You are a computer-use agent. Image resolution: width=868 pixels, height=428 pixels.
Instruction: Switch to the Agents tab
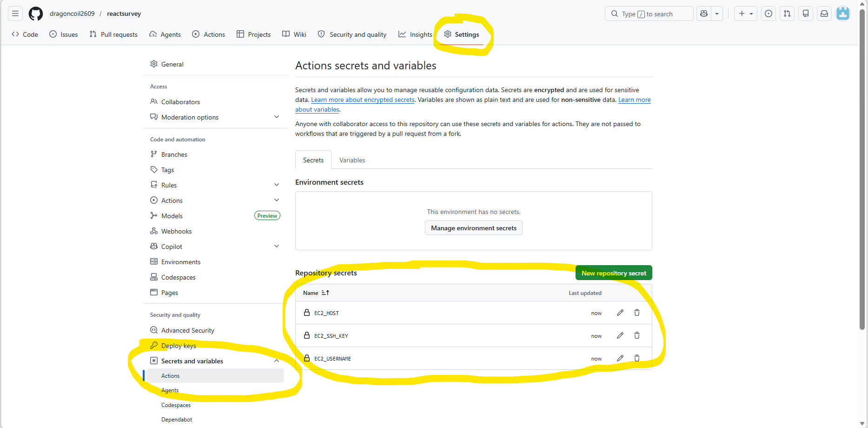165,34
